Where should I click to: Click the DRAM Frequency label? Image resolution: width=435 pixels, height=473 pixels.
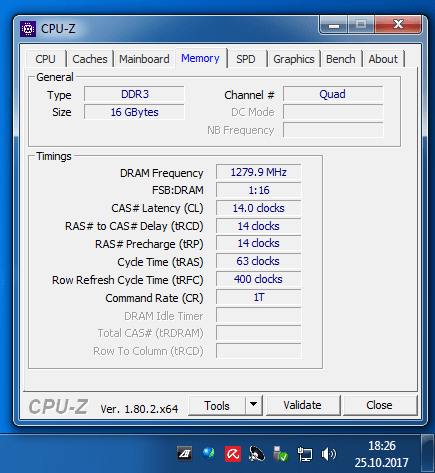tap(161, 173)
